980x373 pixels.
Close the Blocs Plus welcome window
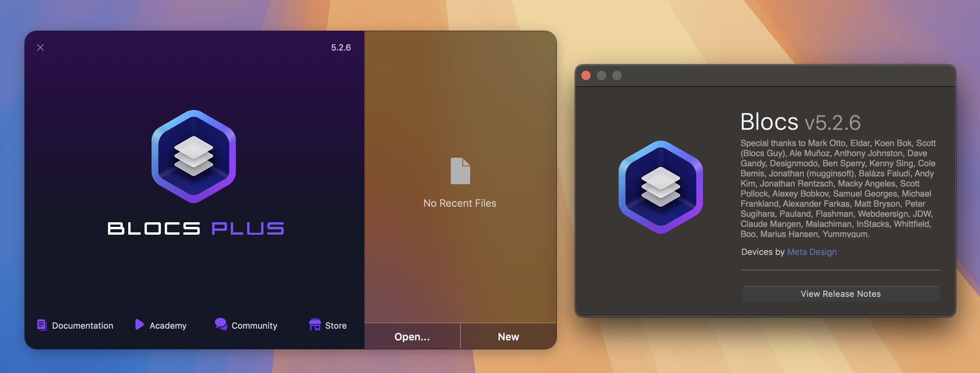pyautogui.click(x=40, y=47)
